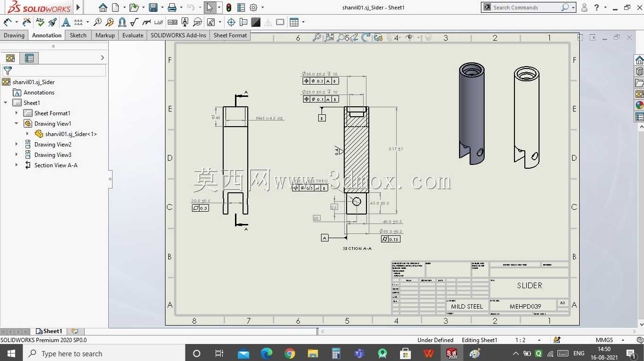Click the Auto Balloon icon
Screen dimensions: 644x361
pyautogui.click(x=110, y=22)
